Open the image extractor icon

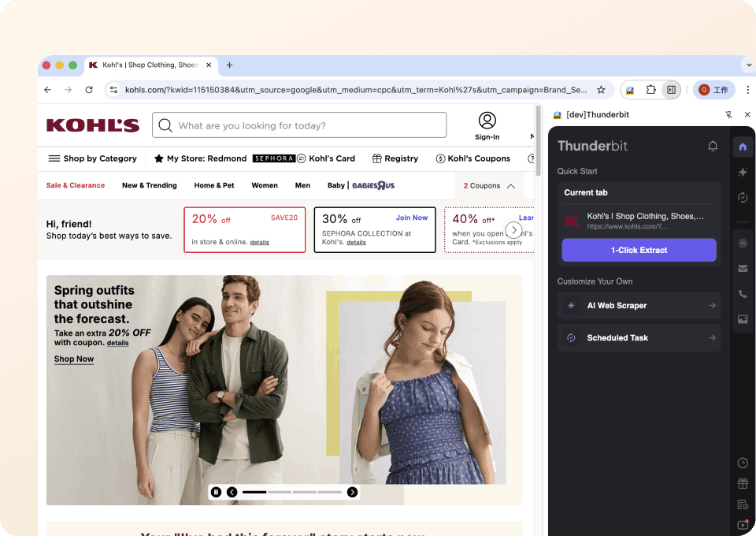[x=742, y=318]
